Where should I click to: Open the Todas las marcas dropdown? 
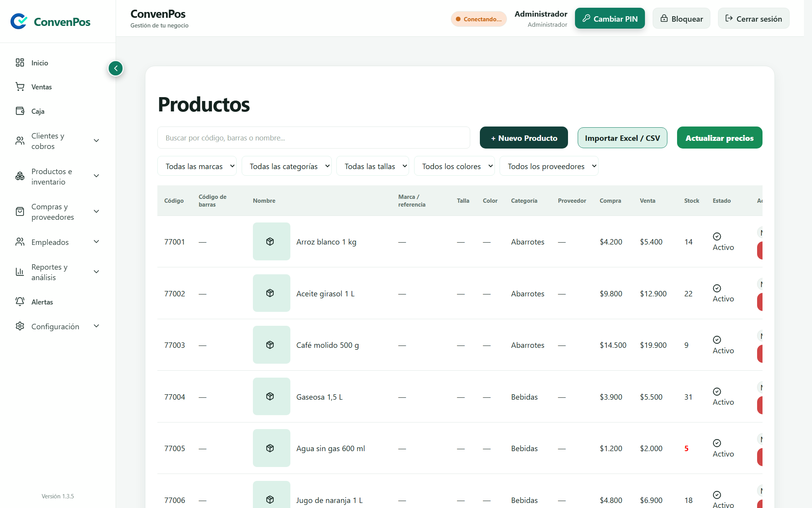coord(197,166)
